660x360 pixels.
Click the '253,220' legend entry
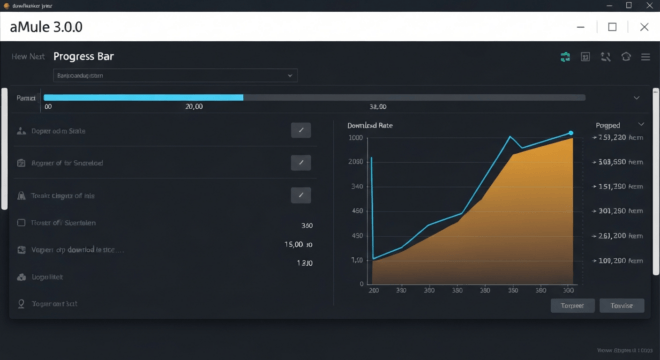(x=618, y=137)
